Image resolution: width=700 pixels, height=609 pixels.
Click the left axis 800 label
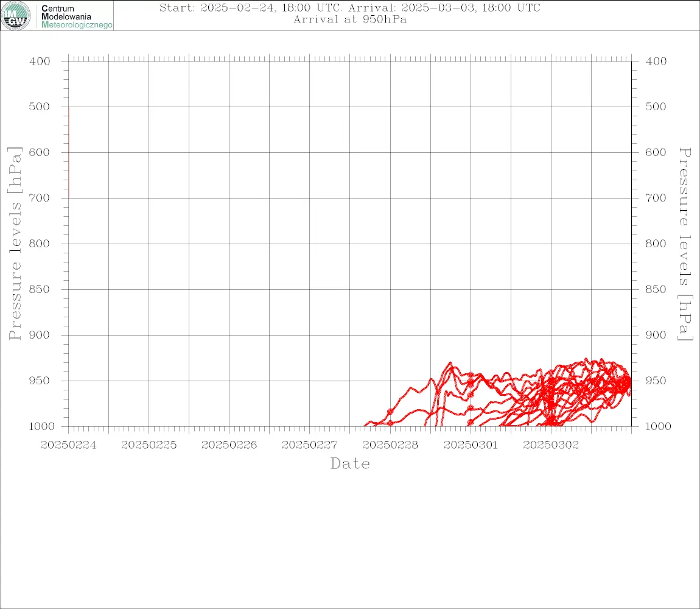[x=40, y=244]
